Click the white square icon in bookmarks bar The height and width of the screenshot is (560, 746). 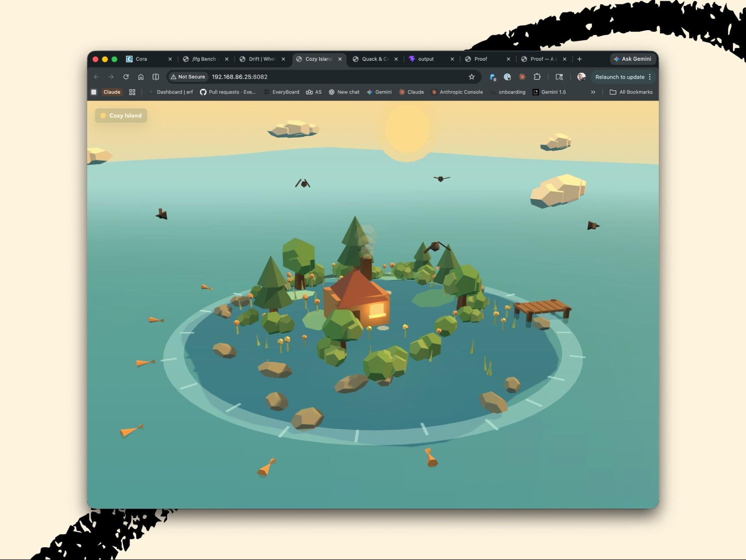pyautogui.click(x=94, y=92)
